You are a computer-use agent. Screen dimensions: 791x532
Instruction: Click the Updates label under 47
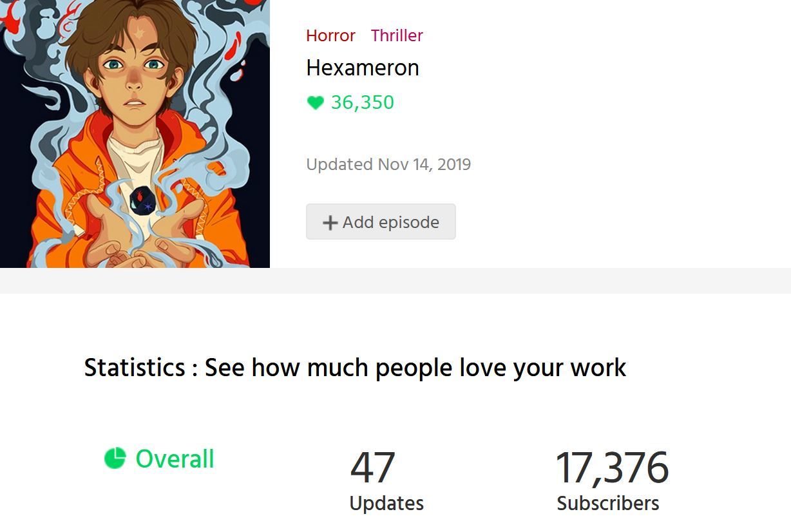click(386, 503)
